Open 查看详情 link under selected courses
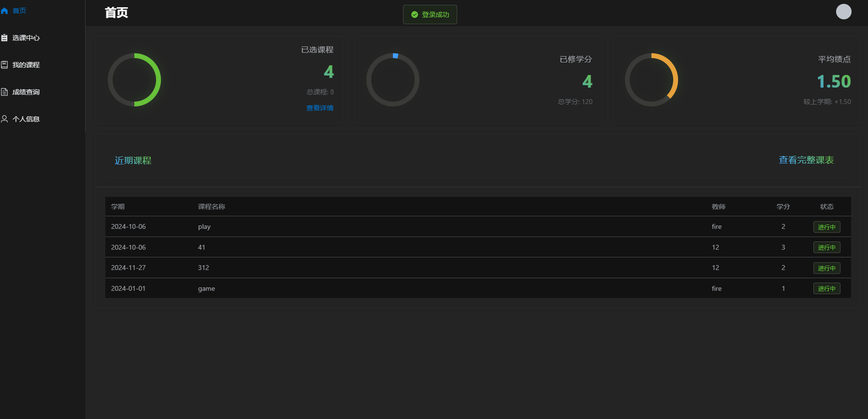The height and width of the screenshot is (419, 868). pyautogui.click(x=319, y=108)
